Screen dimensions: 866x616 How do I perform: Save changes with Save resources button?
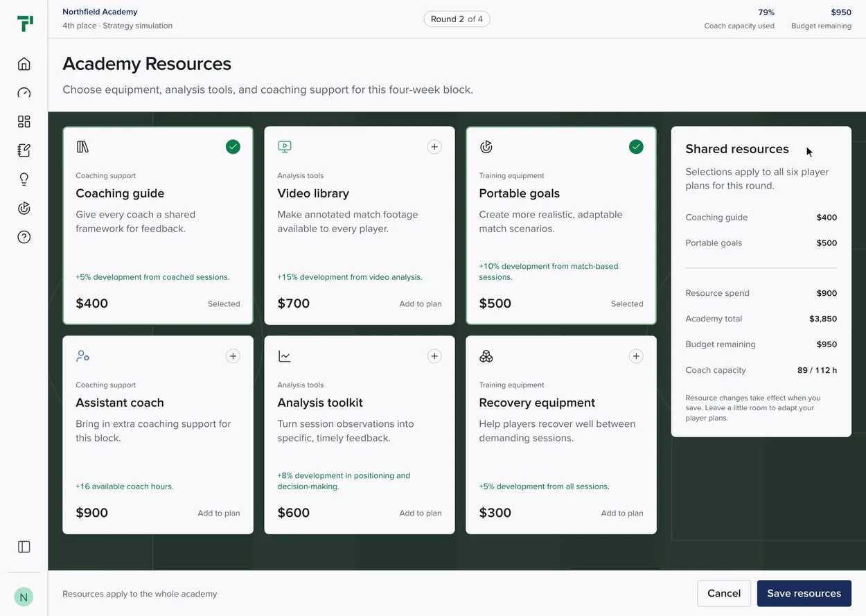pos(804,593)
